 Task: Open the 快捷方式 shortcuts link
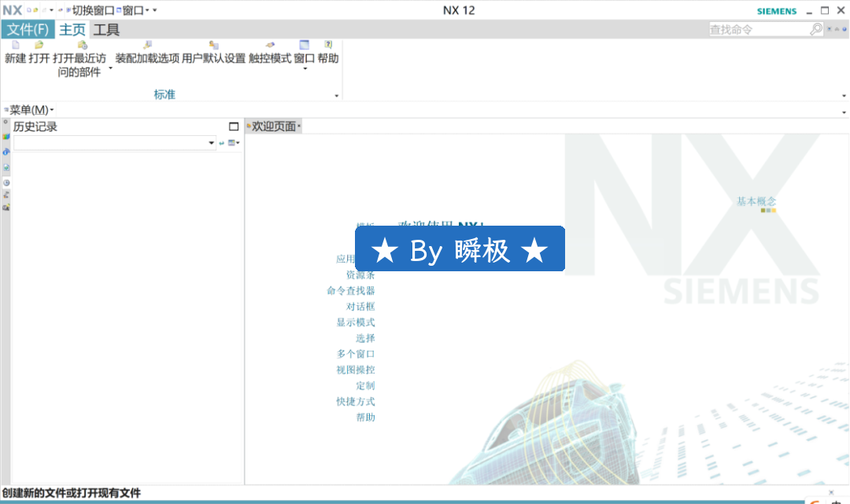[x=356, y=402]
